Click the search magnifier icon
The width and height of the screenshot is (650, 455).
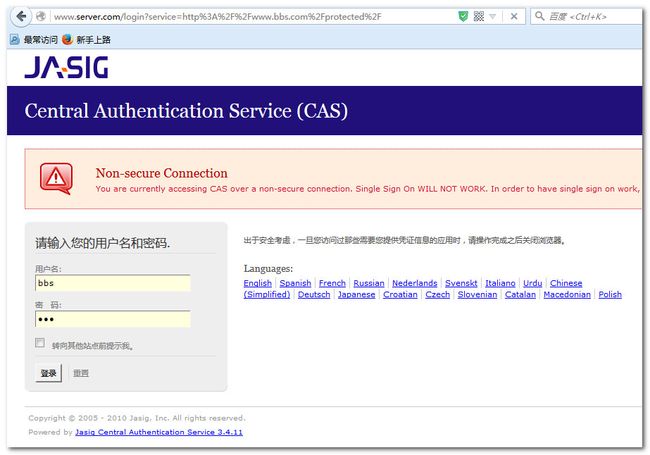(539, 17)
